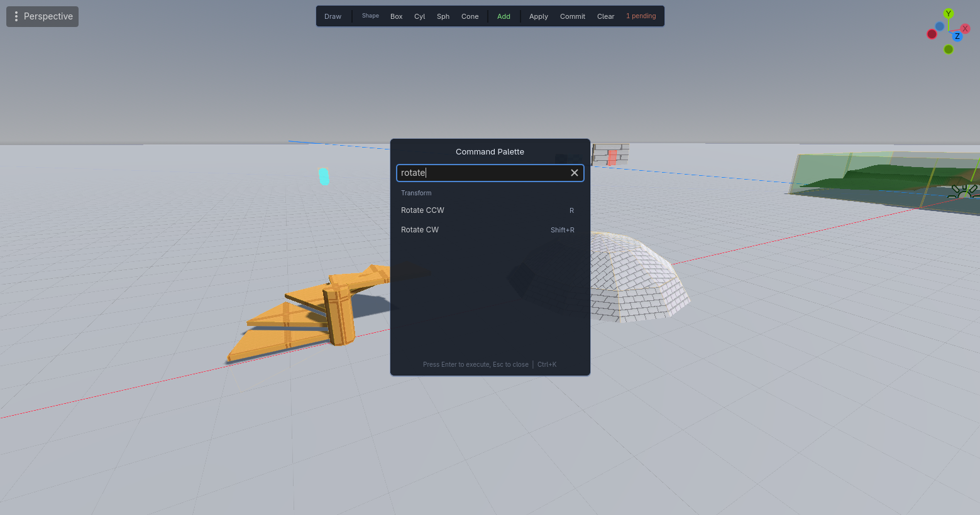980x515 pixels.
Task: Click the Apply button
Action: point(538,16)
